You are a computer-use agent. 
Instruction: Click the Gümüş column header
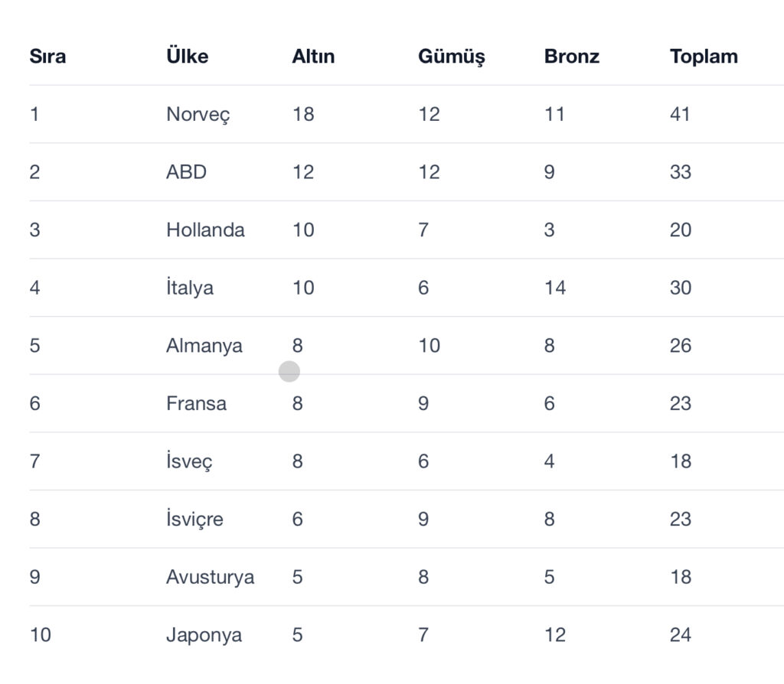451,57
